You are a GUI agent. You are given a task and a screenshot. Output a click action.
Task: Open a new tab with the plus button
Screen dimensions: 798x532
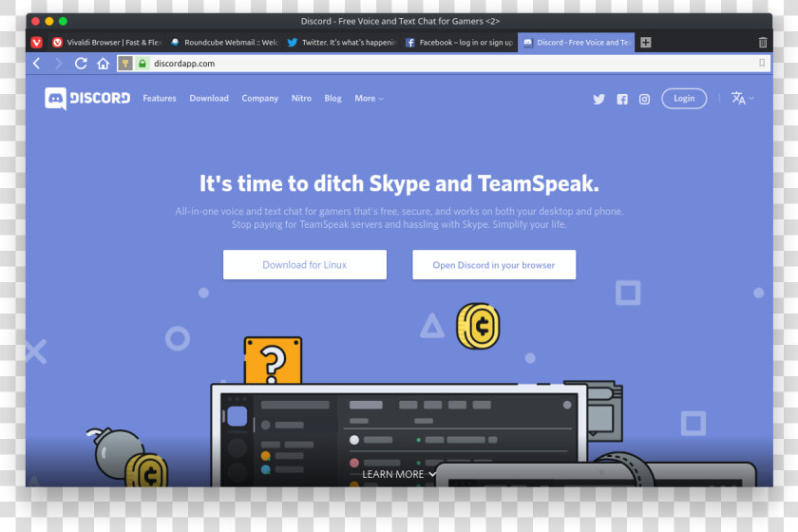[x=646, y=43]
